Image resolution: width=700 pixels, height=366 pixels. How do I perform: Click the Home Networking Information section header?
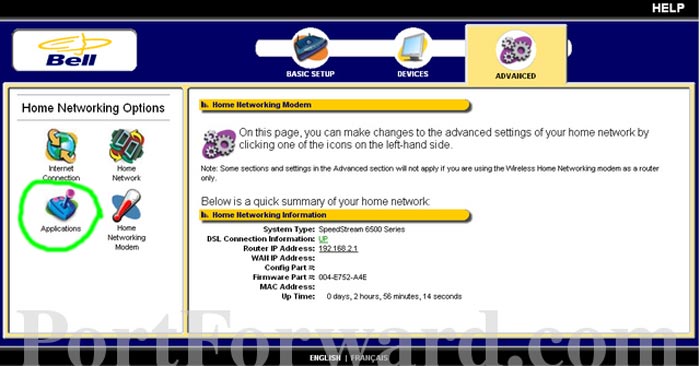335,215
